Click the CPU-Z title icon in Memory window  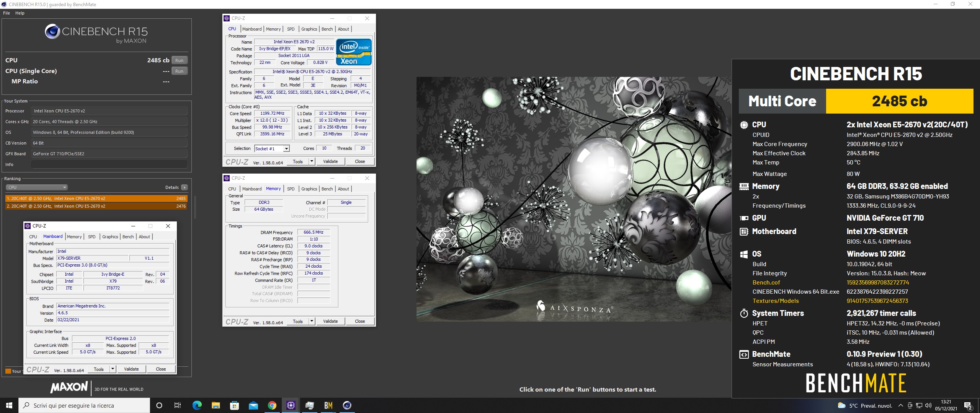(x=227, y=178)
